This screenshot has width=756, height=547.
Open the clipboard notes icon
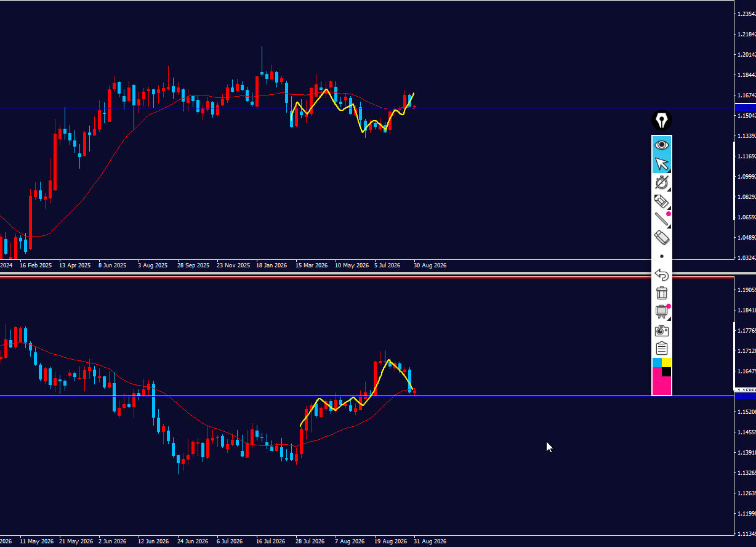pos(662,349)
